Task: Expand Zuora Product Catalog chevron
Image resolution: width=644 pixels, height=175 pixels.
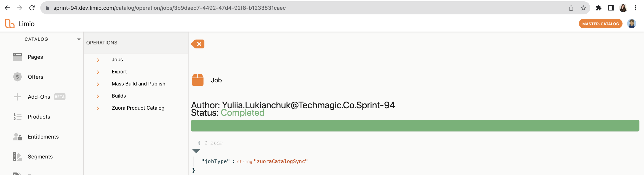Action: (98, 108)
